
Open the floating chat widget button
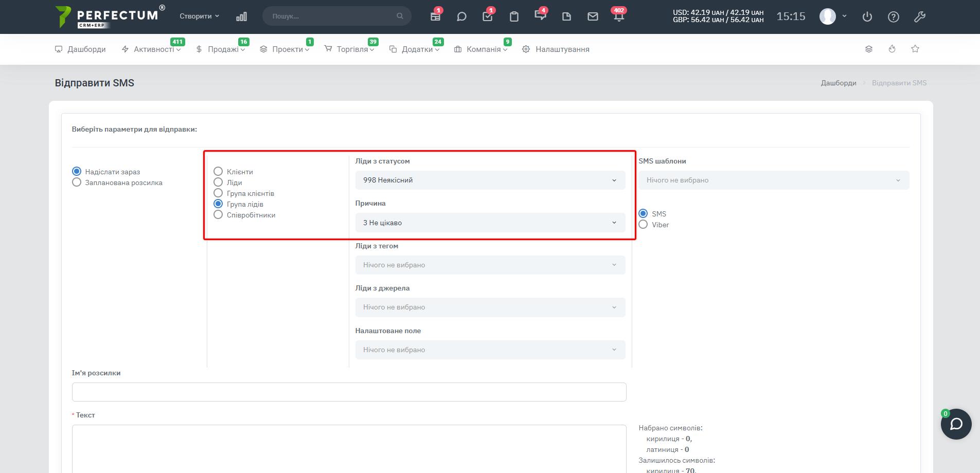click(x=956, y=424)
